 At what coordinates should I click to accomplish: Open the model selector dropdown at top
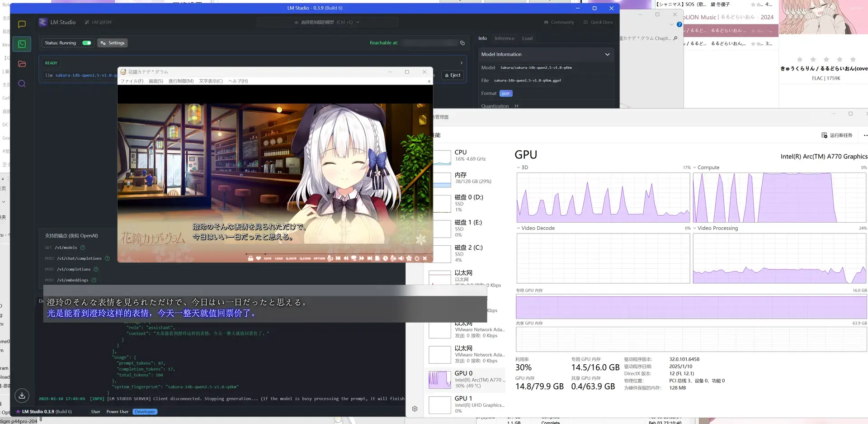[327, 22]
